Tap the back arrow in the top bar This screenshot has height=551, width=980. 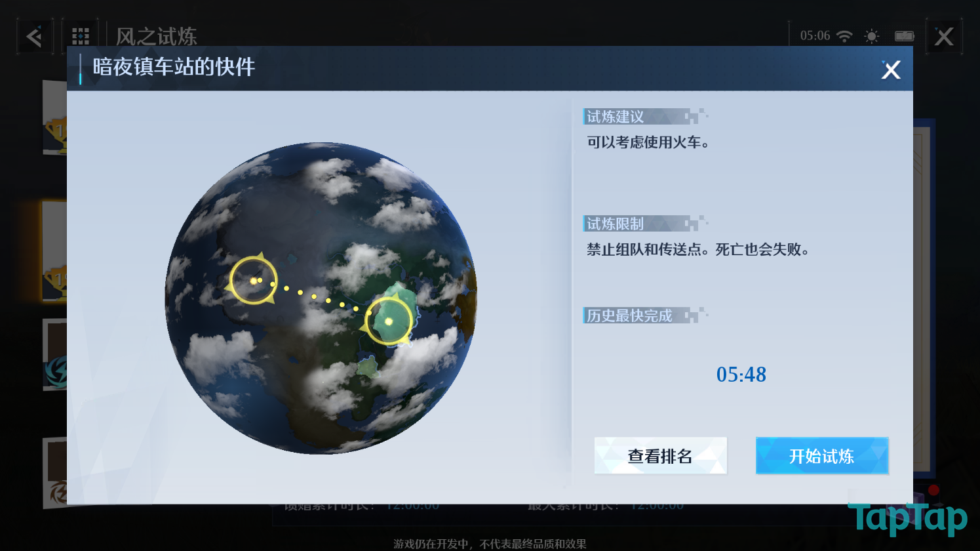34,37
